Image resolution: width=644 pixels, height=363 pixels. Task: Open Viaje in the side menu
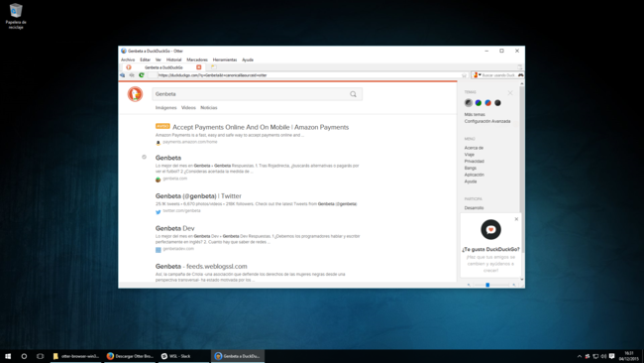point(470,155)
